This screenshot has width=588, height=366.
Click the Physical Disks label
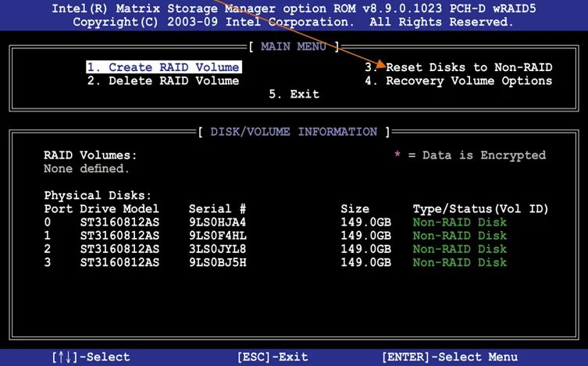(98, 196)
